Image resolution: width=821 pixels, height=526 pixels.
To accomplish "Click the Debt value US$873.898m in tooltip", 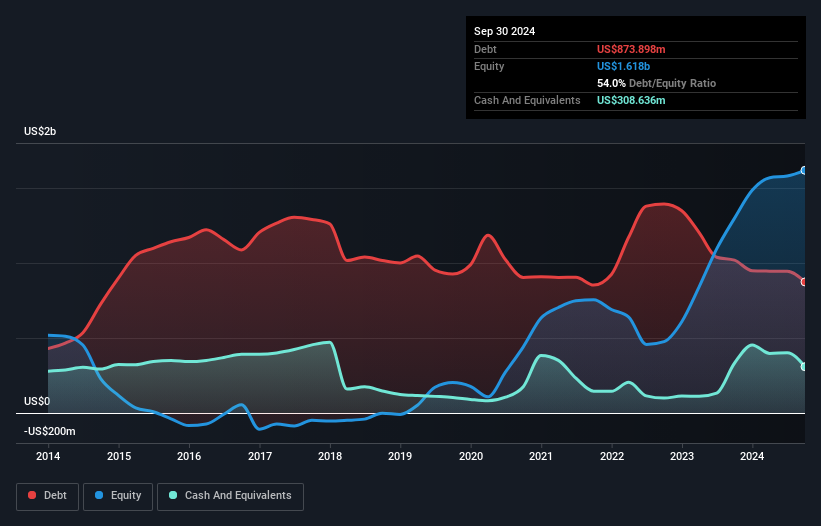I will click(631, 49).
